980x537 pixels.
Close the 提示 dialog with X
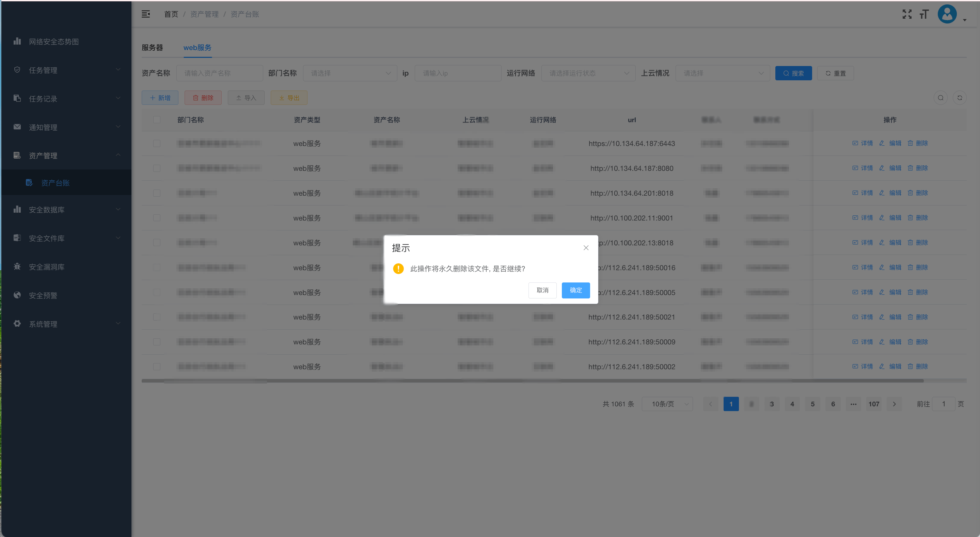[586, 248]
